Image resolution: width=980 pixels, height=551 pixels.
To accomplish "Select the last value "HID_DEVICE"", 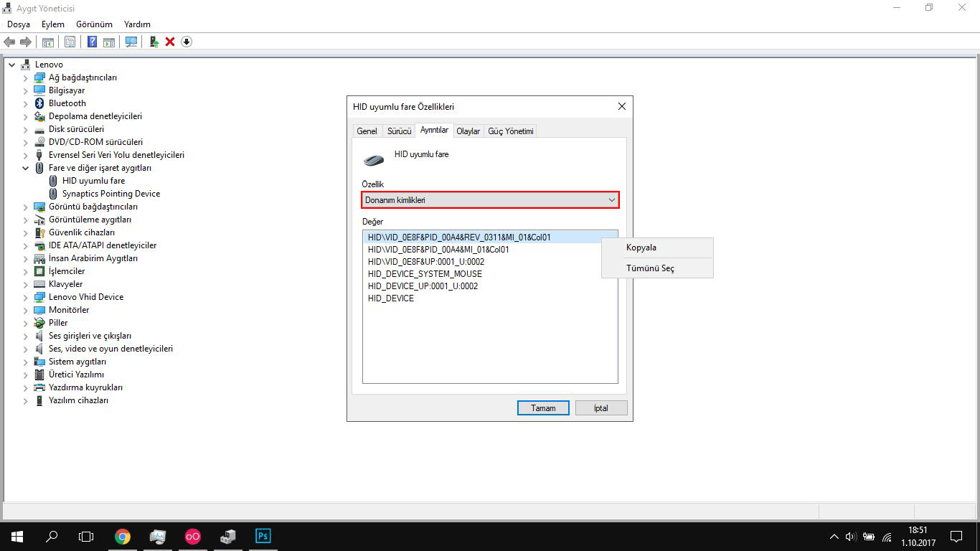I will tap(391, 298).
